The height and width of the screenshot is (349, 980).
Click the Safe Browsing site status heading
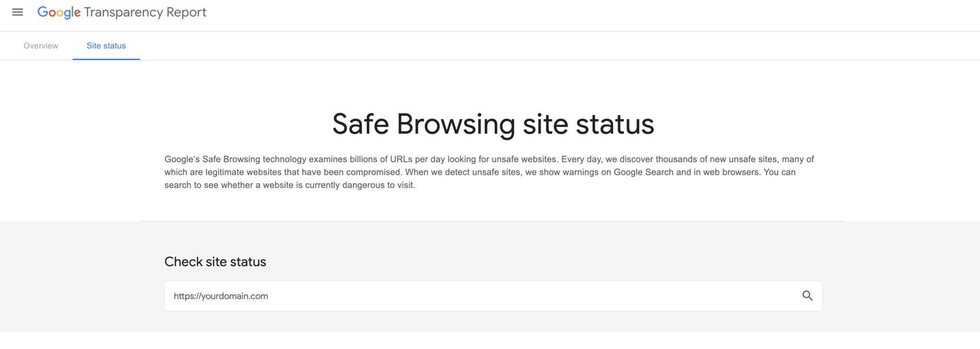(493, 124)
